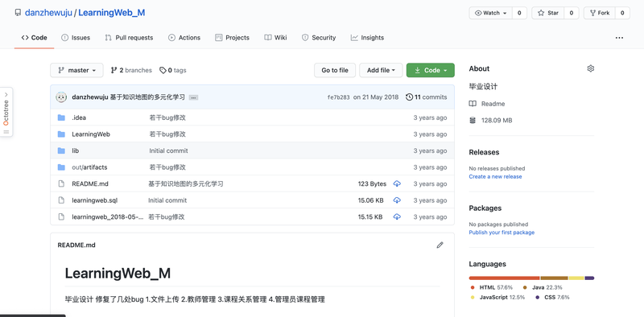Click the danzhewuju commit author avatar
The height and width of the screenshot is (317, 644).
pos(62,97)
